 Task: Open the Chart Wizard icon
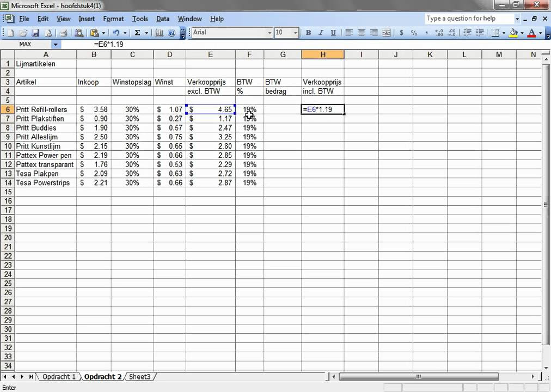(159, 33)
